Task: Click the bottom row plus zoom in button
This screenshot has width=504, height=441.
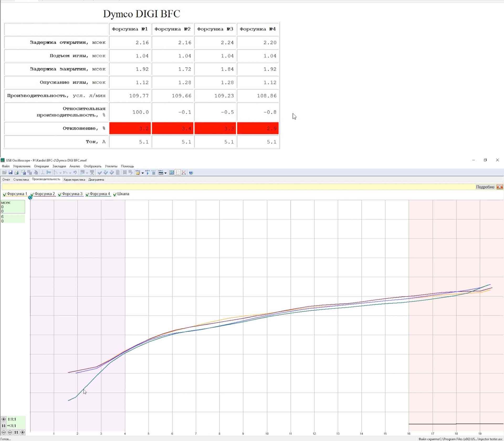Action: (x=23, y=432)
